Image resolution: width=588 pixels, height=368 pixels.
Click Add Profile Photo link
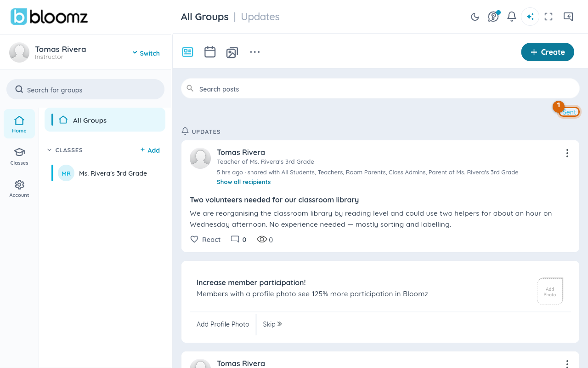(x=223, y=324)
